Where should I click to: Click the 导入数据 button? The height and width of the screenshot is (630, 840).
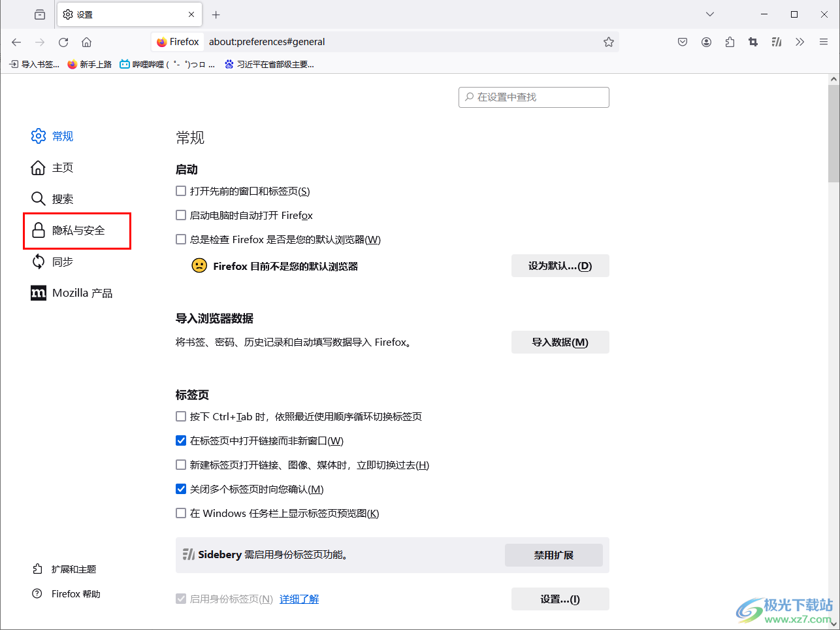click(560, 342)
